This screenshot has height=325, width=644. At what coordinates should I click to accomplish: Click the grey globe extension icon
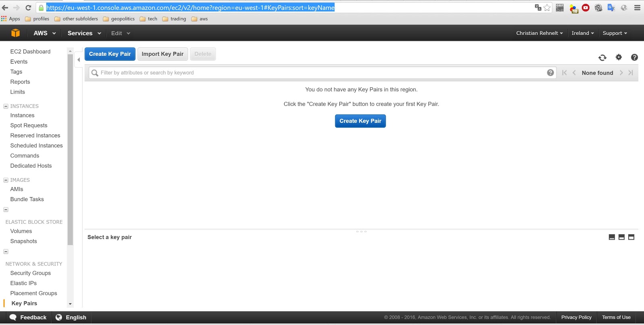pos(624,8)
